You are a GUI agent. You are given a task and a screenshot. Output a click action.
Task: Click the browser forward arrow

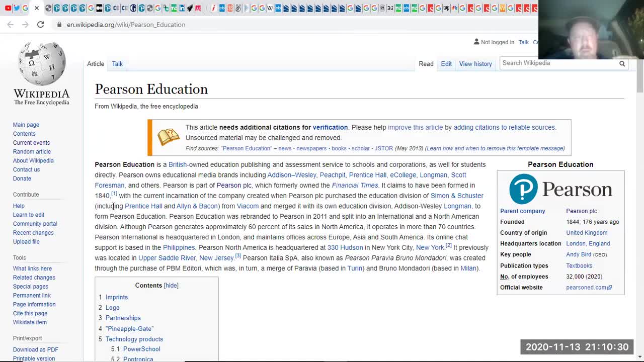pos(25,24)
